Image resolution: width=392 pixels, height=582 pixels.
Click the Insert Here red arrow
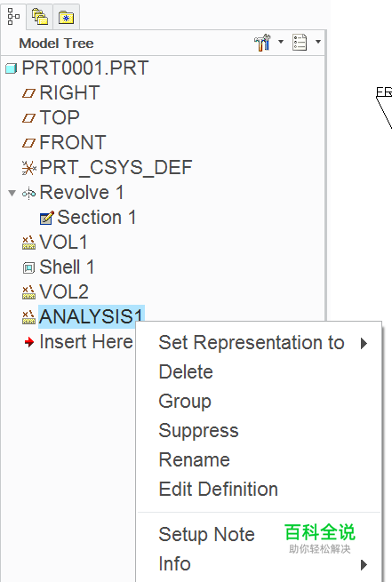(29, 342)
